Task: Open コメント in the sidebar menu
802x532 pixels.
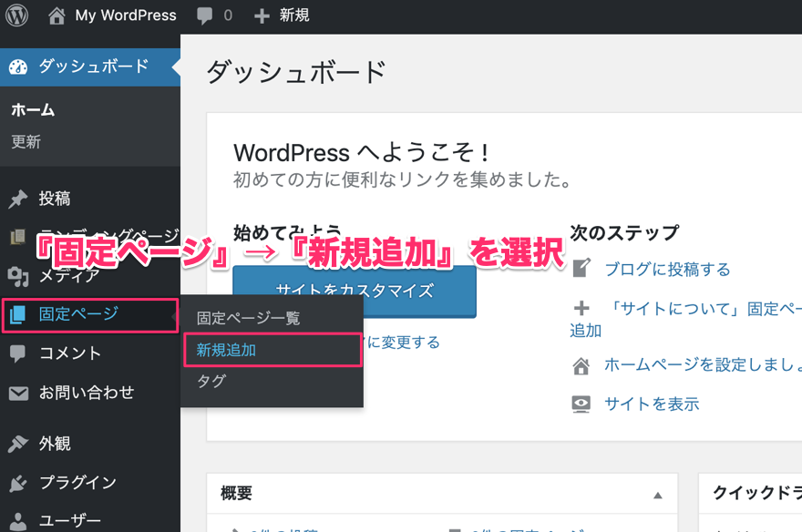Action: coord(69,353)
